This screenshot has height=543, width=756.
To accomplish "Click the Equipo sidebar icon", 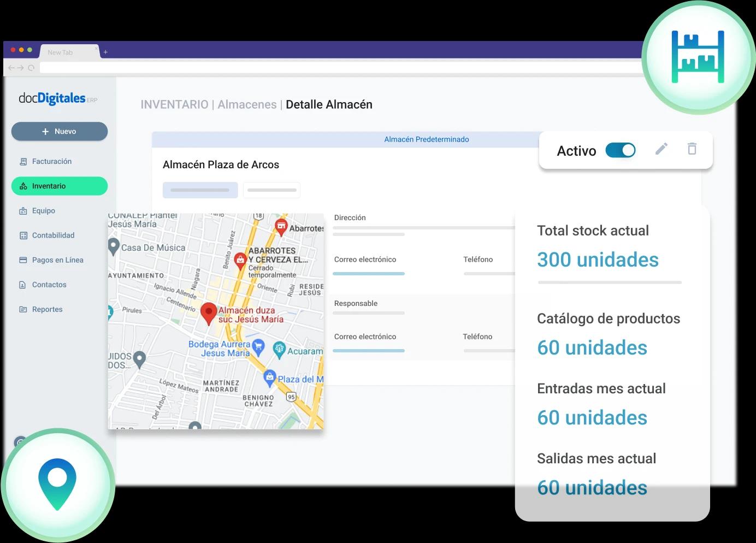I will 23,211.
